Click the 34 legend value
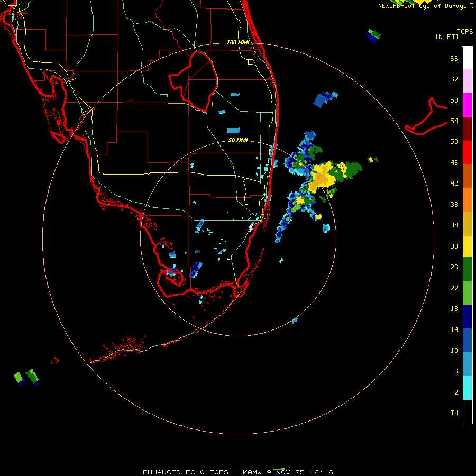This screenshot has height=476, width=476. 454,225
